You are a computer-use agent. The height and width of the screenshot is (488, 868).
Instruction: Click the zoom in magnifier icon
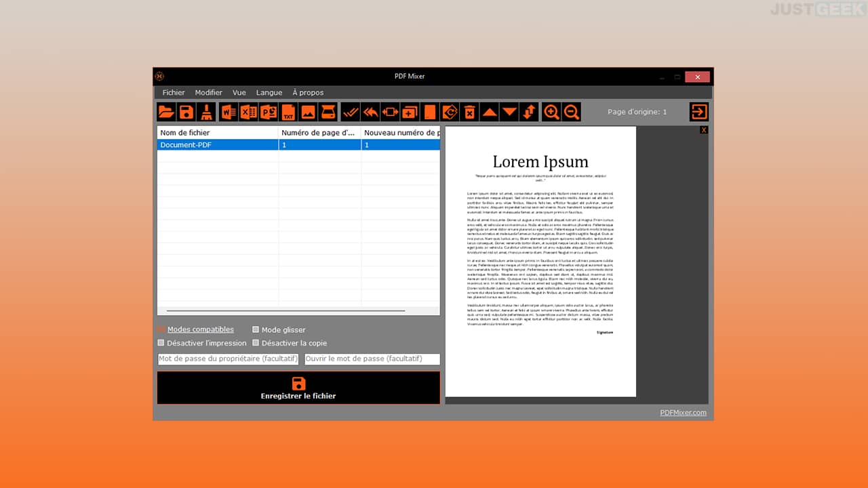551,112
